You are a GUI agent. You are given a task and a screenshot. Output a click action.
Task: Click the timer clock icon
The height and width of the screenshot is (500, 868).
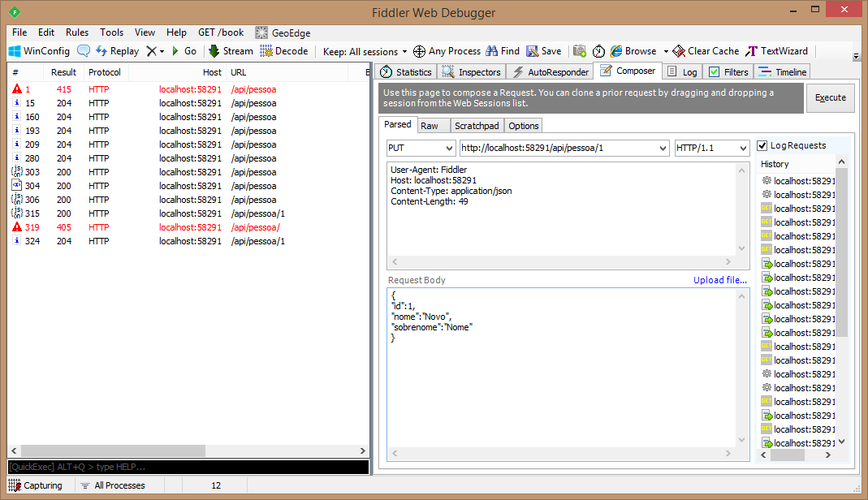598,51
